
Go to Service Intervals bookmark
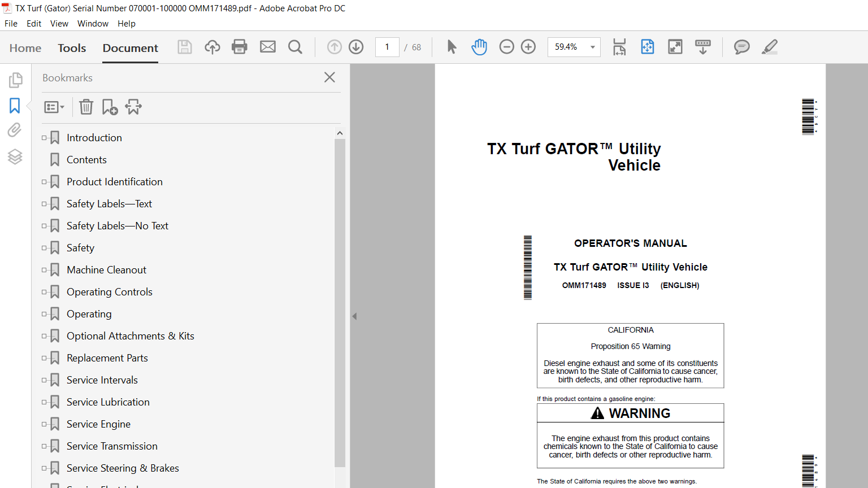tap(102, 380)
